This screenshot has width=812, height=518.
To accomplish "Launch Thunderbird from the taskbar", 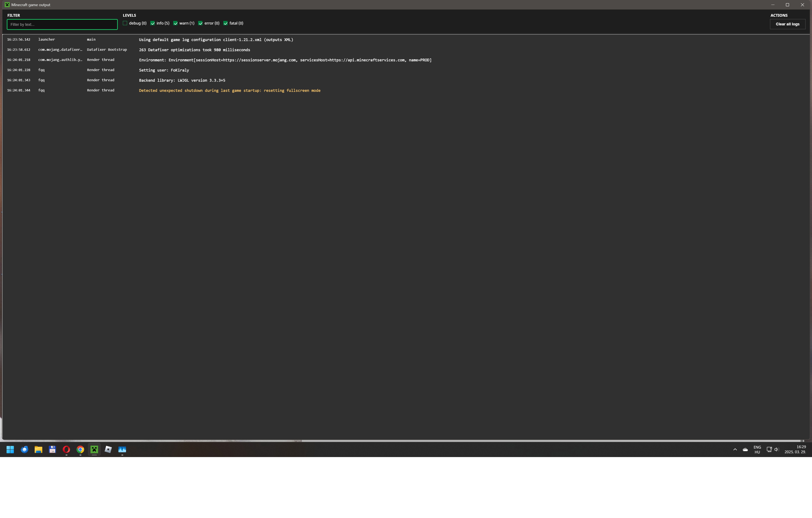I will 24,449.
